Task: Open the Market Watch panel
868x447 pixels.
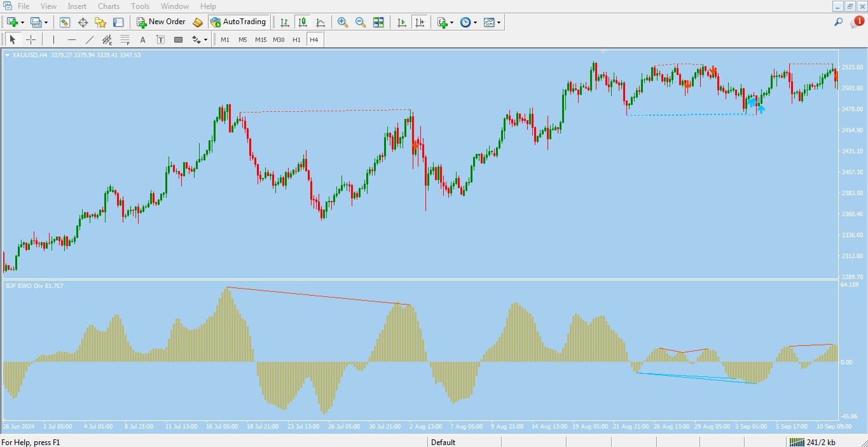Action: (64, 22)
